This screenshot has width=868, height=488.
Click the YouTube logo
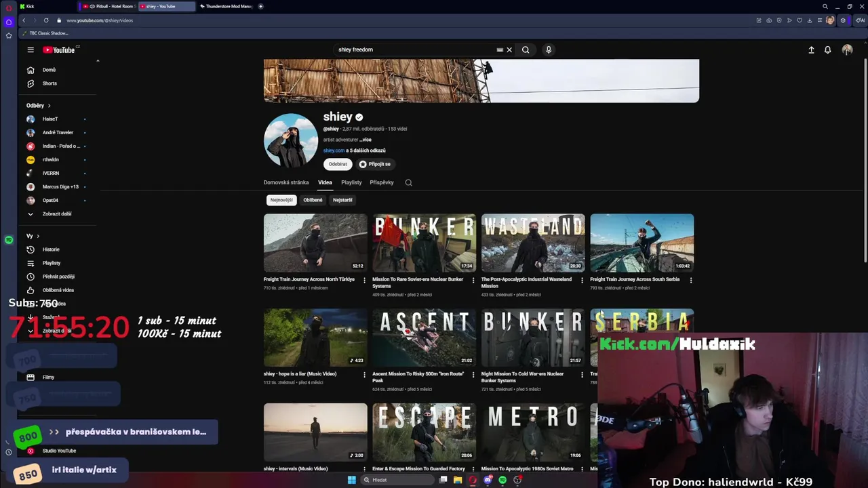pos(59,49)
